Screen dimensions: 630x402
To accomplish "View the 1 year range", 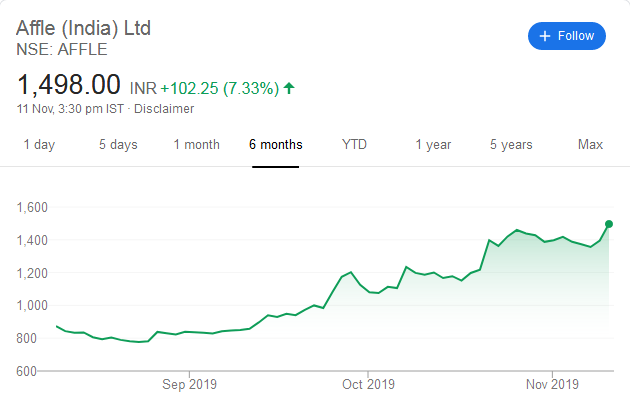I will [x=433, y=145].
